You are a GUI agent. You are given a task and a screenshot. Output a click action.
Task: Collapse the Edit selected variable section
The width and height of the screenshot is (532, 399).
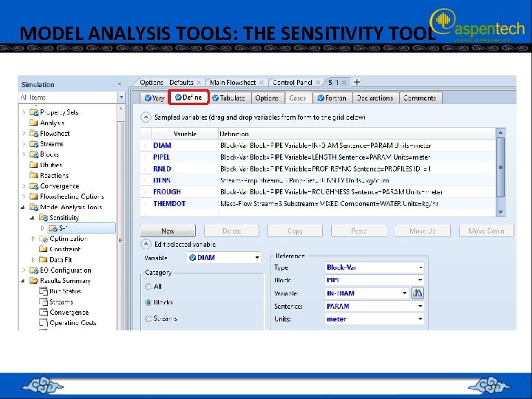point(146,244)
